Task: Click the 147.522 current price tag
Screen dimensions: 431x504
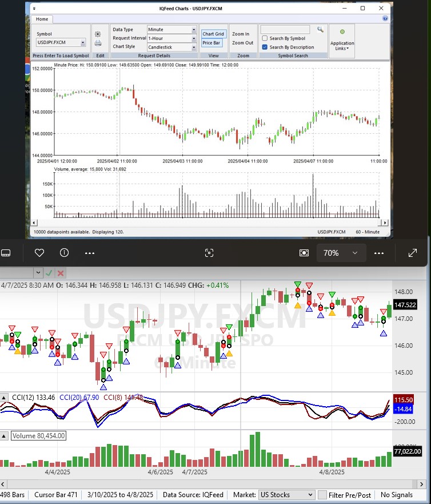Action: [x=405, y=305]
